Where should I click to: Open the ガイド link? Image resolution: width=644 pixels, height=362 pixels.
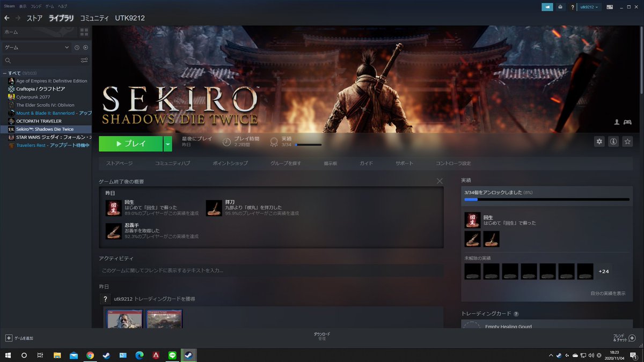tap(367, 163)
